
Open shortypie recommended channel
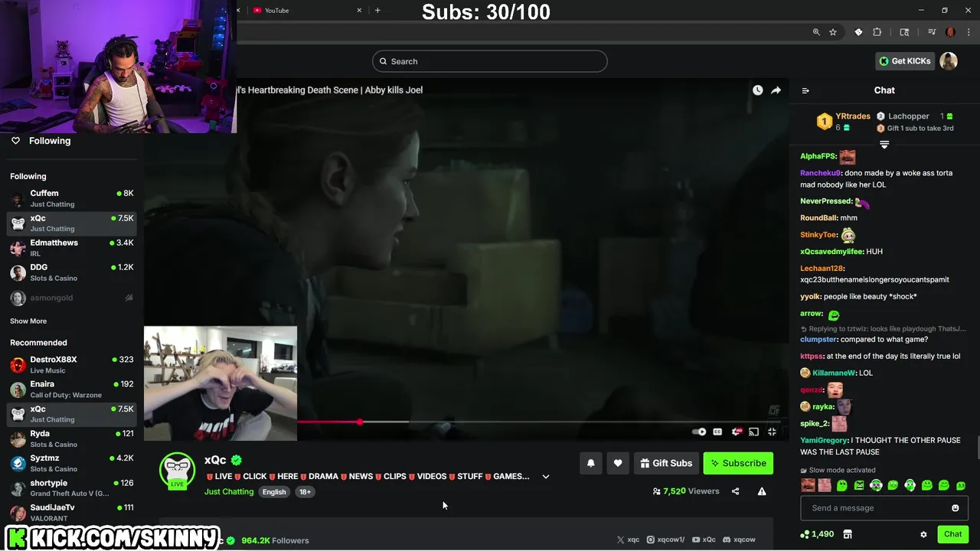coord(72,487)
